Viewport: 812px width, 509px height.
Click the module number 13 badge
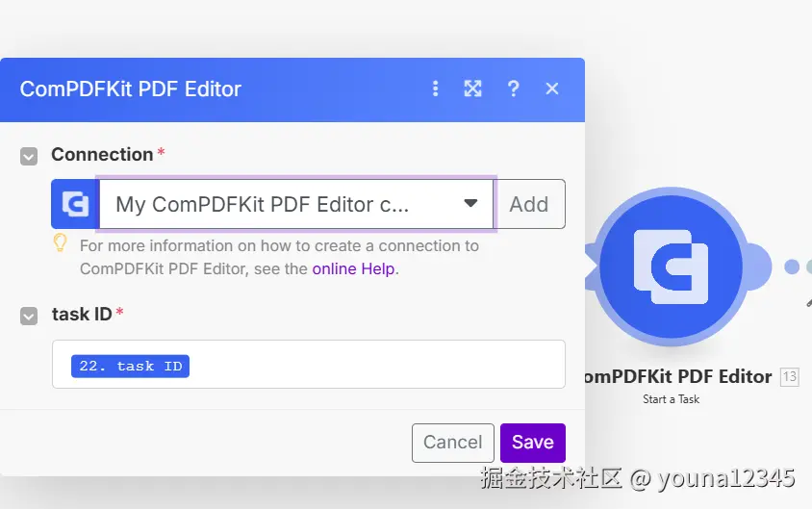point(790,376)
